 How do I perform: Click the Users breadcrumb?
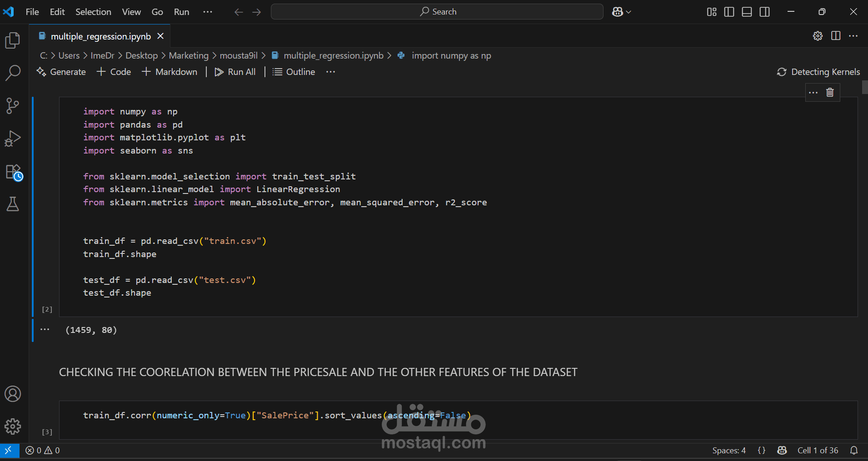[x=69, y=55]
